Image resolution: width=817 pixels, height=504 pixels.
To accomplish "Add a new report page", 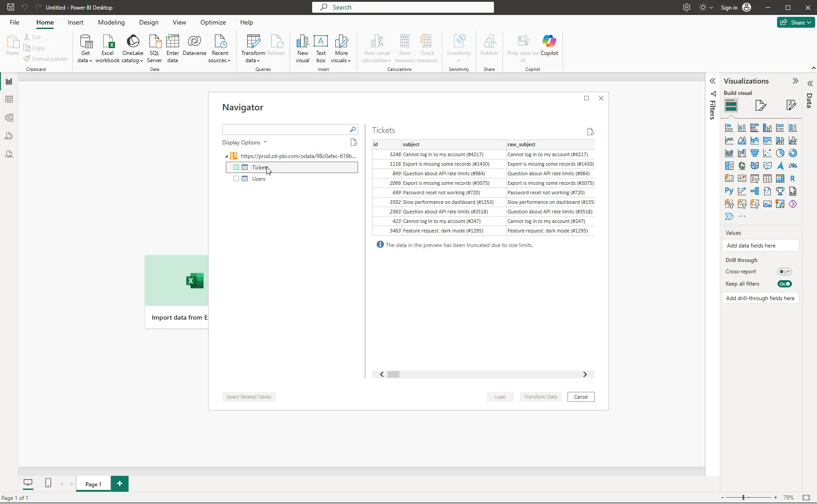I will click(120, 484).
